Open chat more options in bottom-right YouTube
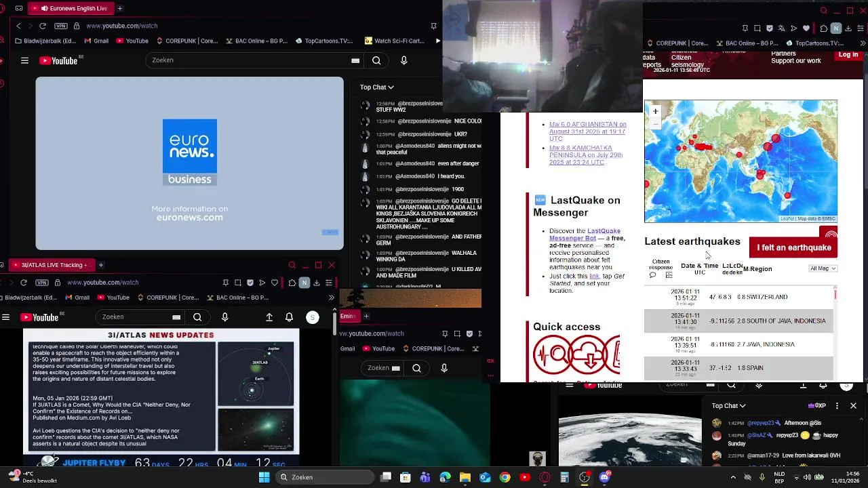The image size is (868, 488). 837,405
